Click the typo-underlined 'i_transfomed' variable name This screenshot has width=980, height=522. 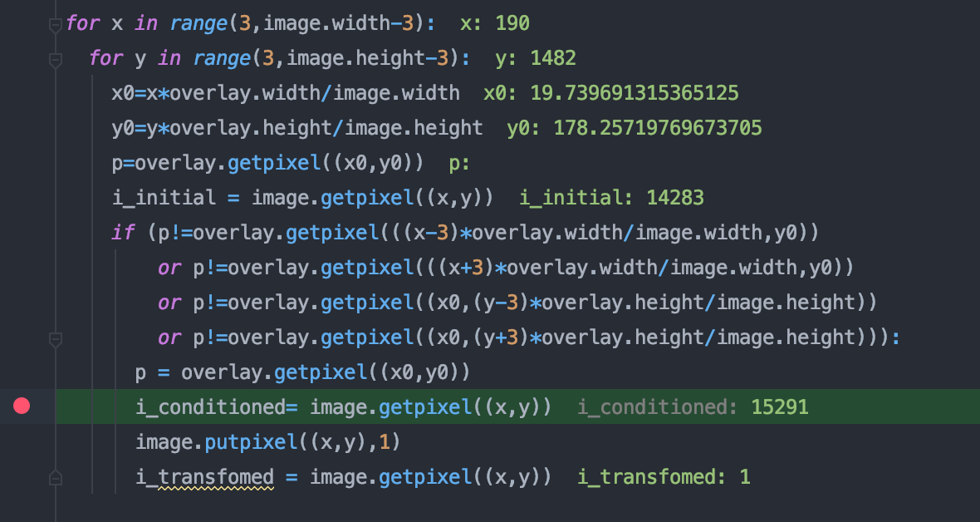(204, 477)
